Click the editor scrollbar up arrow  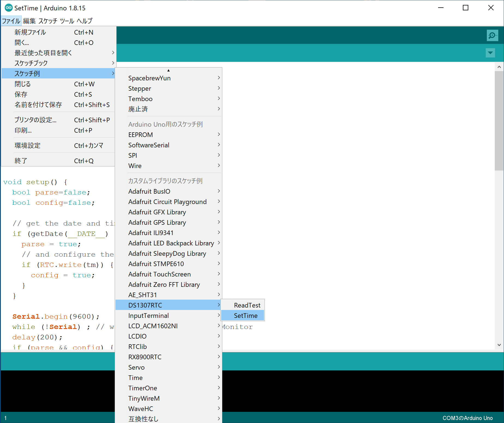[x=499, y=67]
